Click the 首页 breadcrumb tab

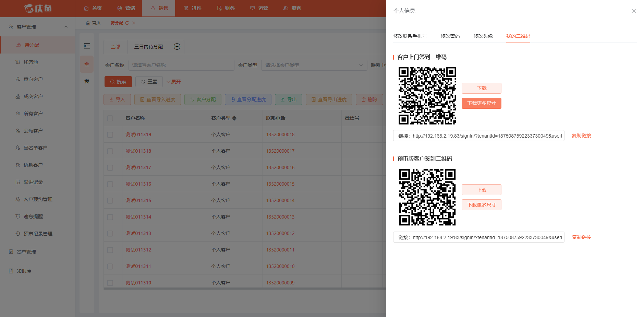pos(93,23)
